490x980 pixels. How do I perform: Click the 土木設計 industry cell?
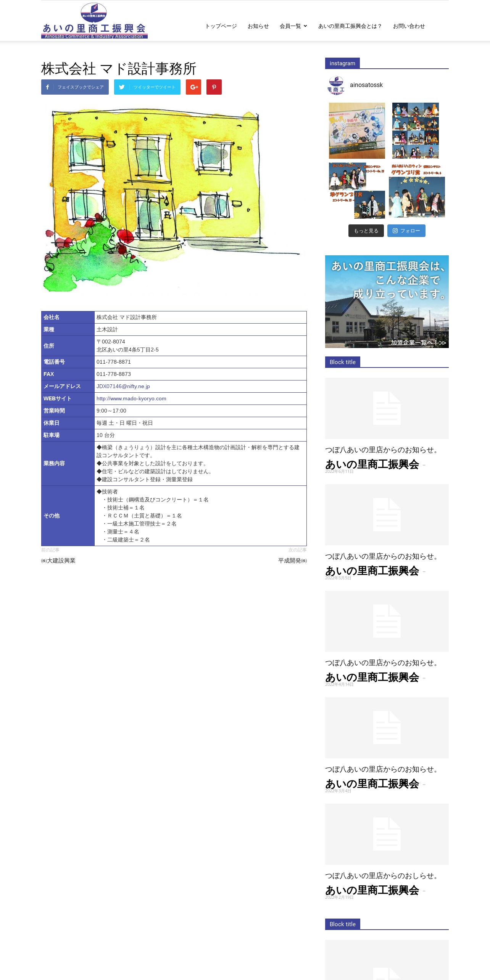pyautogui.click(x=200, y=329)
